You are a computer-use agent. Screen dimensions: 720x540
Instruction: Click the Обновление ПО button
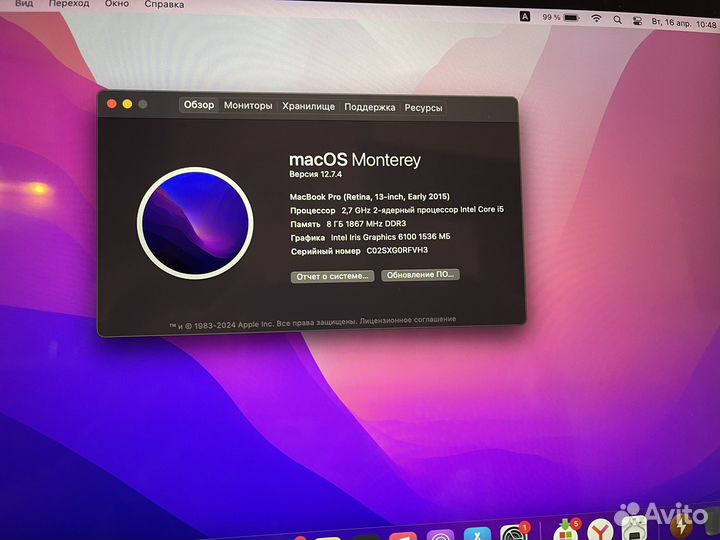(x=420, y=275)
